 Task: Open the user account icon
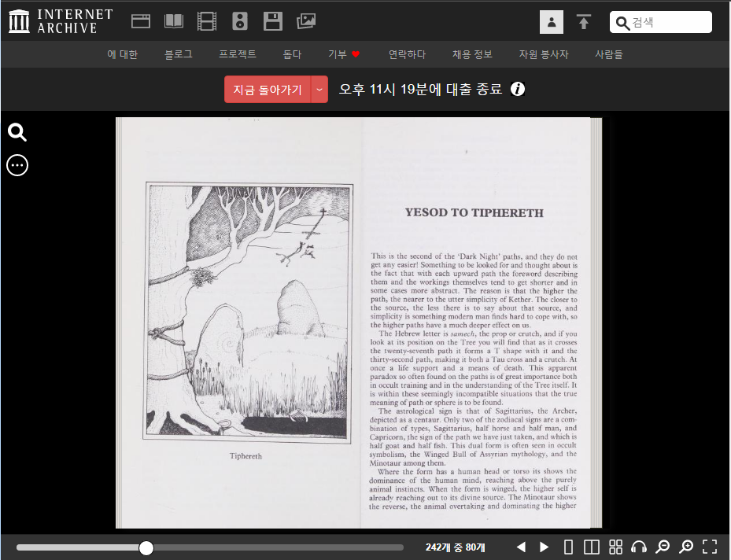552,22
